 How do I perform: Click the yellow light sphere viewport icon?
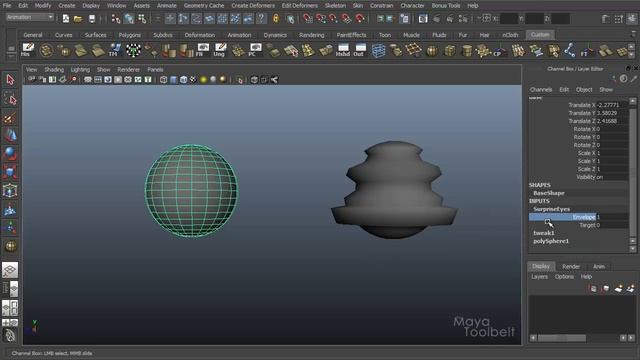click(203, 80)
